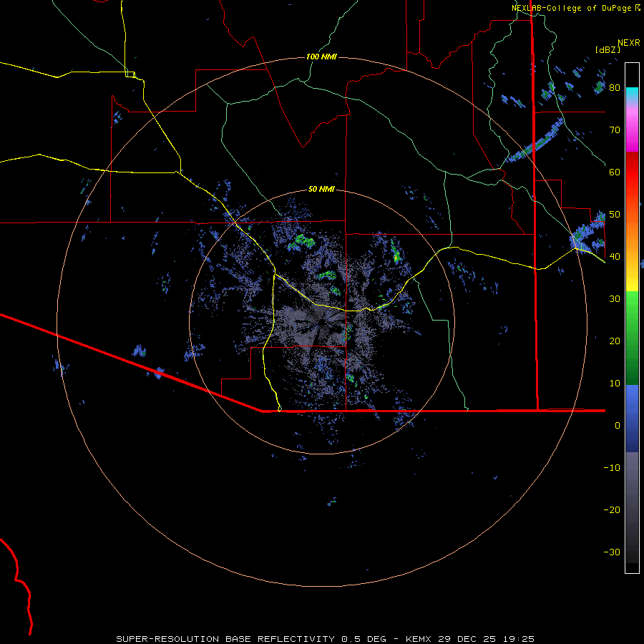644x644 pixels.
Task: Pick the bright green color bar segment
Action: [632, 308]
